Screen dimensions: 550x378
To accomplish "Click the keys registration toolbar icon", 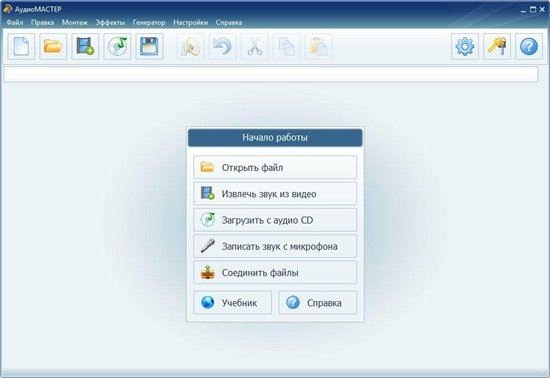I will 497,47.
